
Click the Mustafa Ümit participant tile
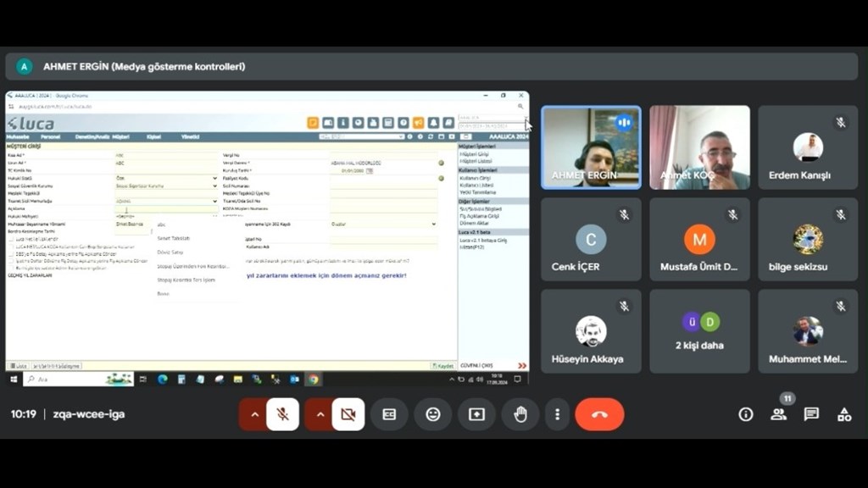click(x=699, y=240)
